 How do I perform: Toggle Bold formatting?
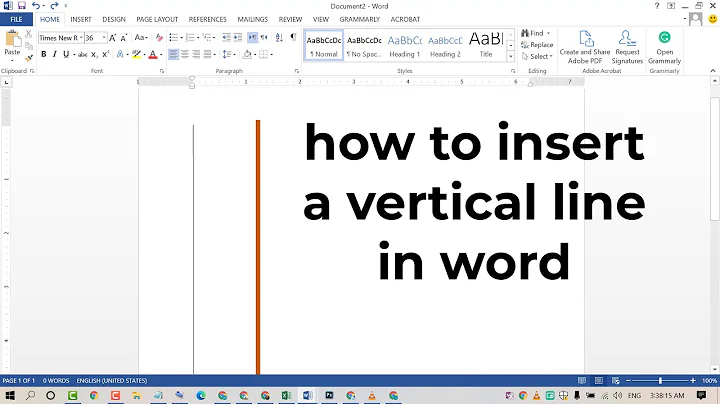(44, 55)
